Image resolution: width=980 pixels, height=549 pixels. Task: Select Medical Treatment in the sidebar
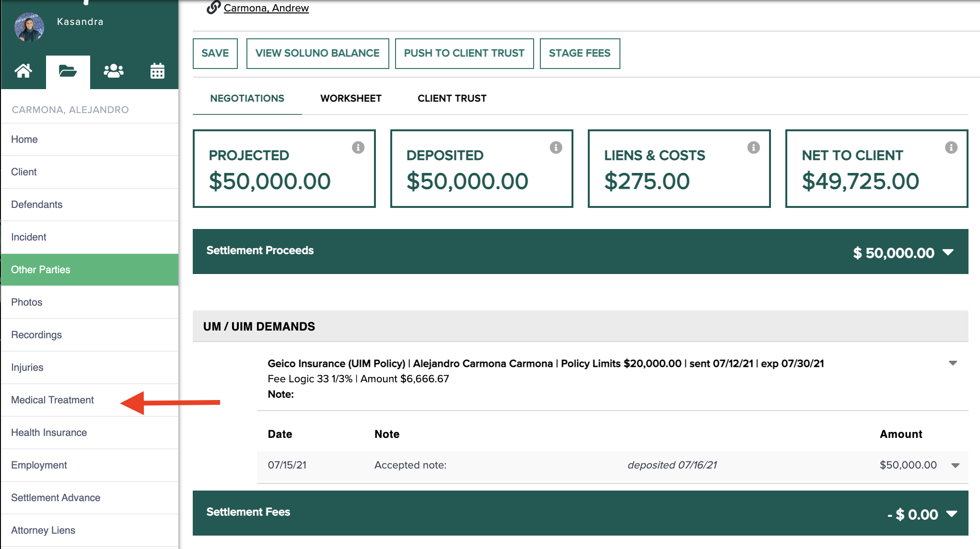coord(52,400)
